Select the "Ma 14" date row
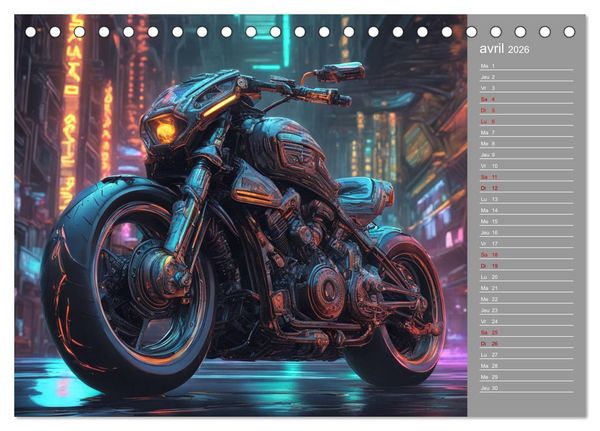The height and width of the screenshot is (431, 600). point(527,210)
